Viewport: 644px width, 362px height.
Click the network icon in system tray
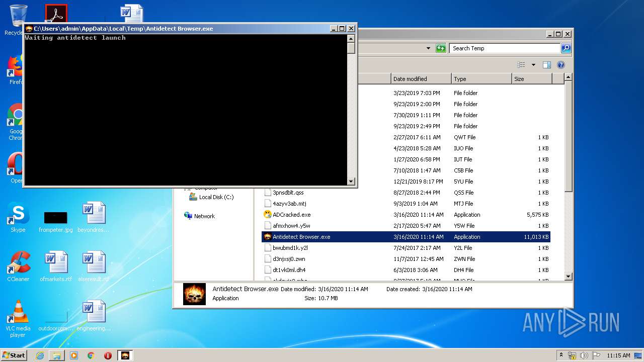[x=572, y=355]
